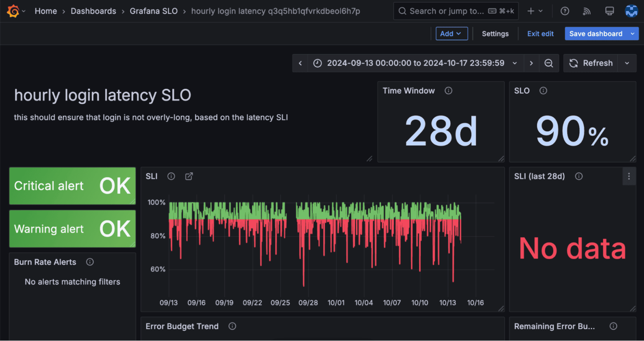Go to Dashboards breadcrumb

click(x=94, y=11)
